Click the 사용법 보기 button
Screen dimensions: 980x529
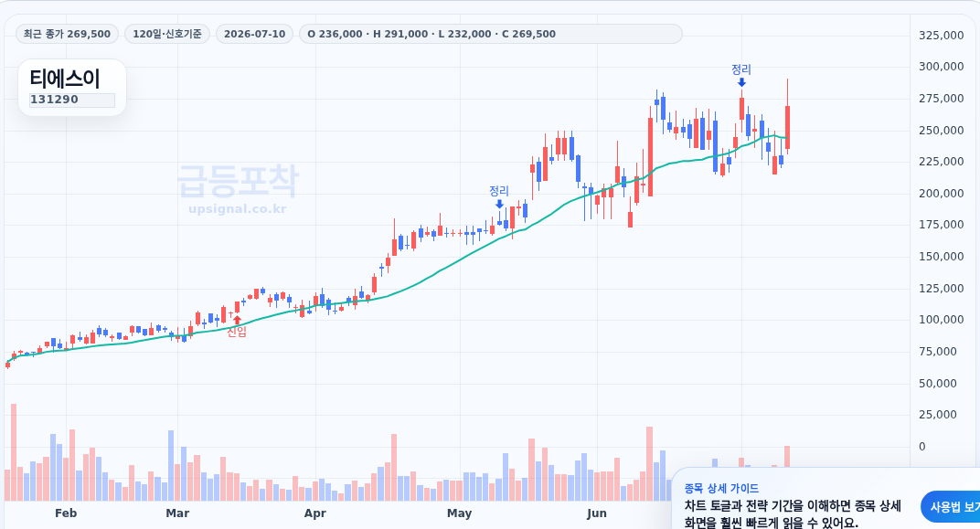pos(951,506)
